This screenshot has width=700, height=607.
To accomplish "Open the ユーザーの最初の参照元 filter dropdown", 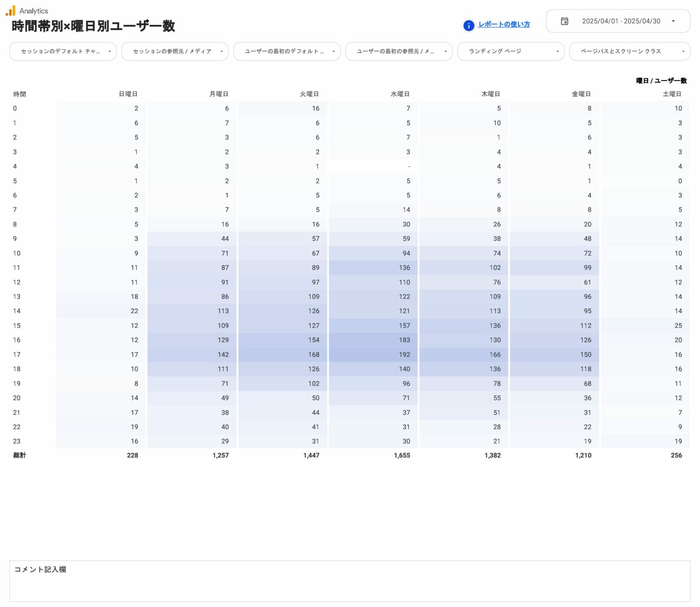I will pos(399,51).
